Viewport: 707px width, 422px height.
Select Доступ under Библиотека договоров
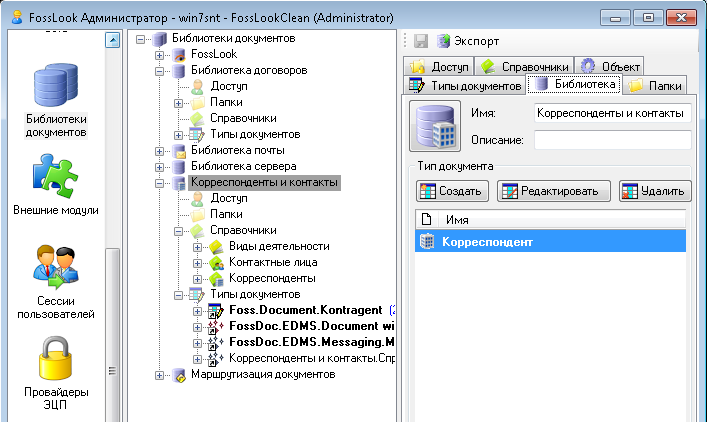coord(229,86)
